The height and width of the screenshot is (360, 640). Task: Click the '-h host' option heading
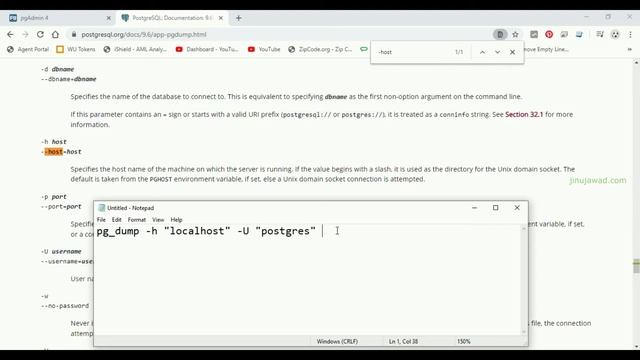(54, 142)
